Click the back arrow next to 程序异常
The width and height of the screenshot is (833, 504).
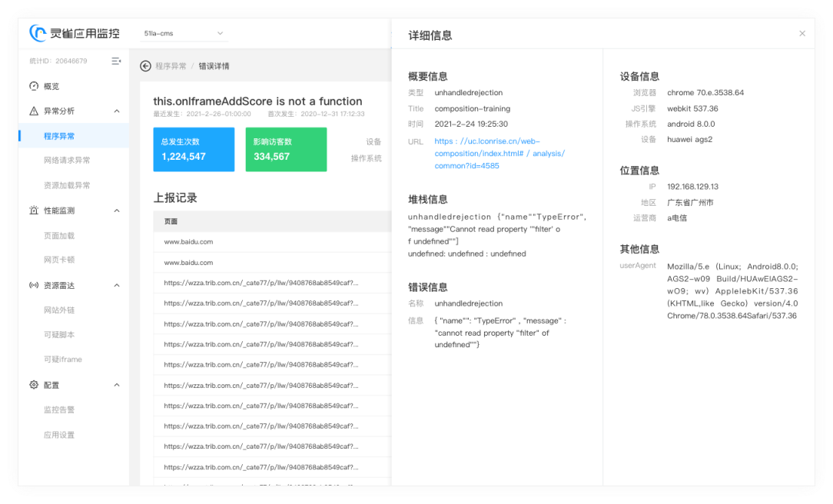click(x=145, y=66)
